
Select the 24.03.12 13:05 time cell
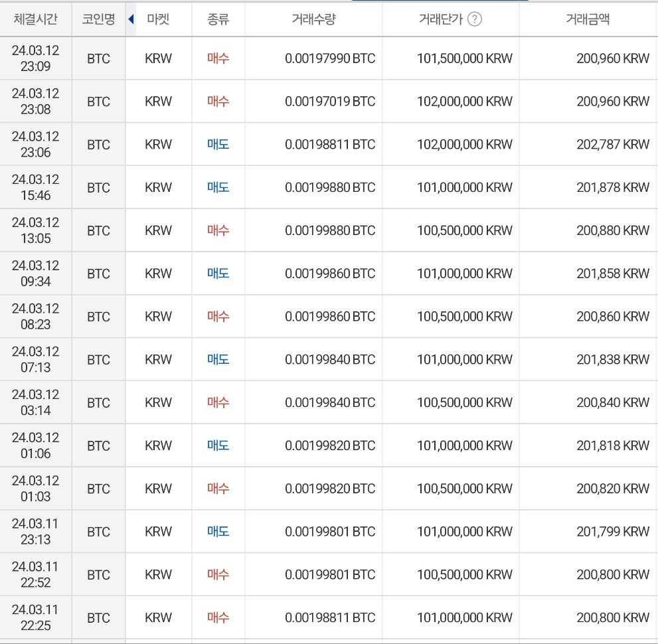[36, 230]
